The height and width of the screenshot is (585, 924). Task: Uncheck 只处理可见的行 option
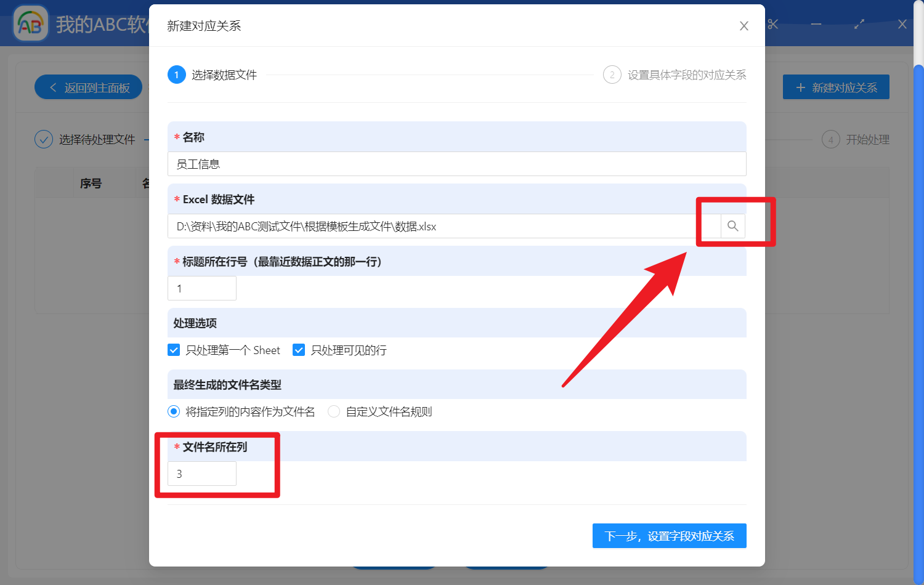coord(299,350)
